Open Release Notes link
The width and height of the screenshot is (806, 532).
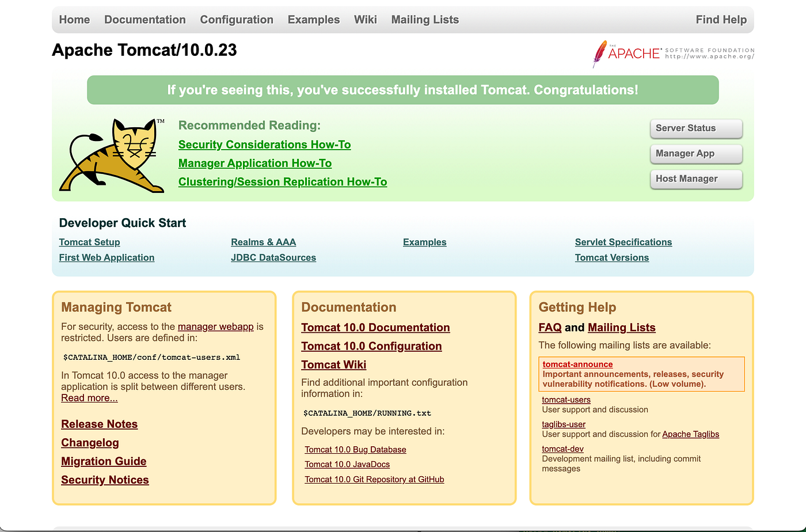click(x=100, y=424)
